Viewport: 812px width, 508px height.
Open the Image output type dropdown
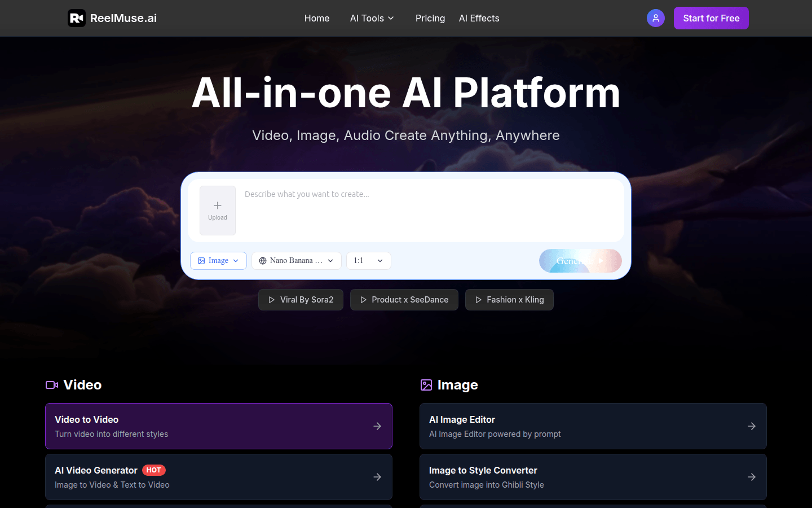(218, 260)
